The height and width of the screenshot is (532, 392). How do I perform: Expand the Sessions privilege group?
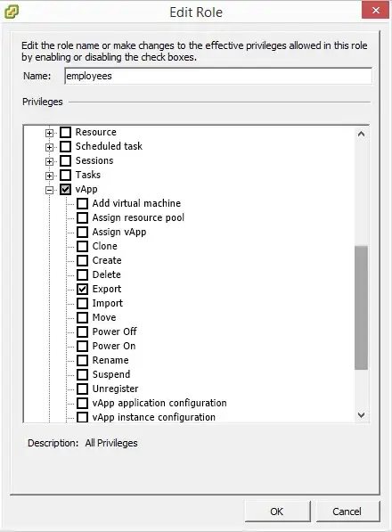[x=50, y=161]
